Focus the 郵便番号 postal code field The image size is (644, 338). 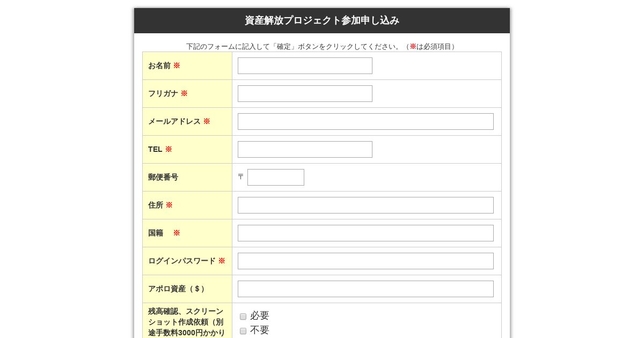pos(276,177)
